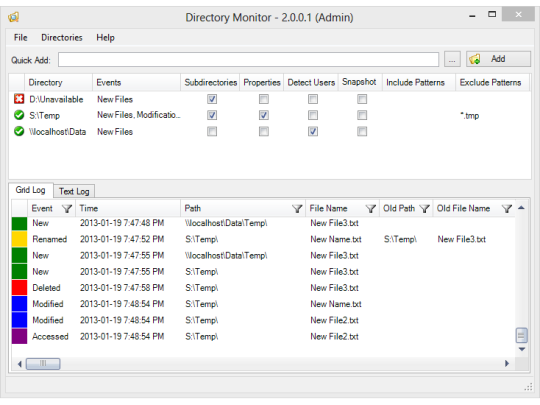The image size is (540, 405).
Task: Close the Directory Monitor window
Action: pyautogui.click(x=518, y=14)
